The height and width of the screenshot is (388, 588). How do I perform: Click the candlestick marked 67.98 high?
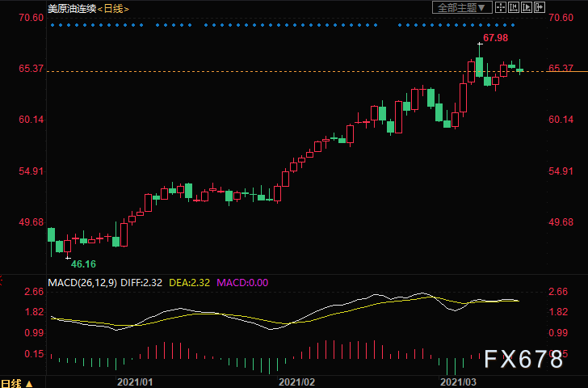point(479,67)
